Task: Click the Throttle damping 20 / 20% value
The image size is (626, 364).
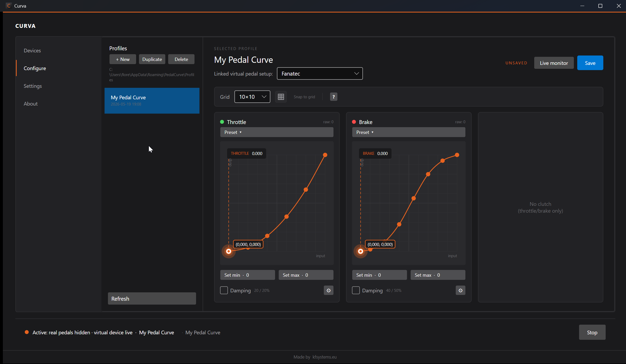Action: coord(262,290)
